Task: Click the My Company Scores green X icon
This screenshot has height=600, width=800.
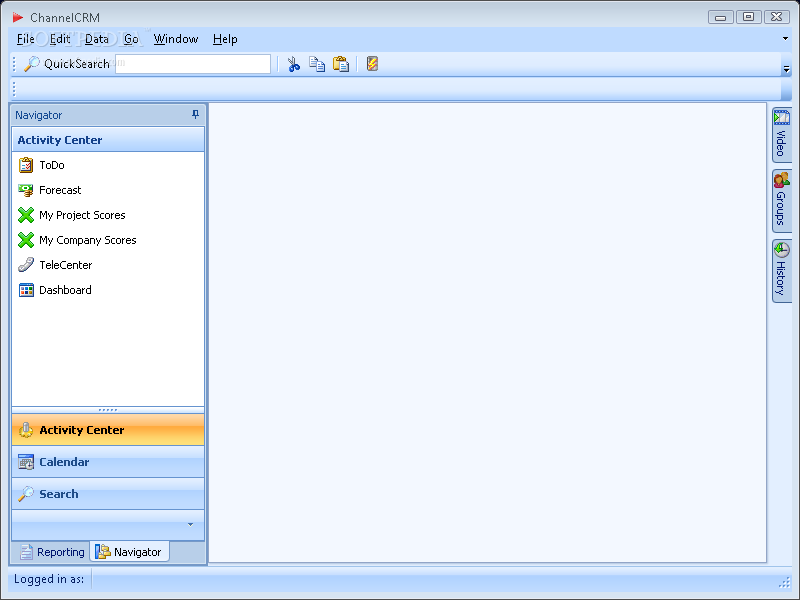Action: (26, 240)
